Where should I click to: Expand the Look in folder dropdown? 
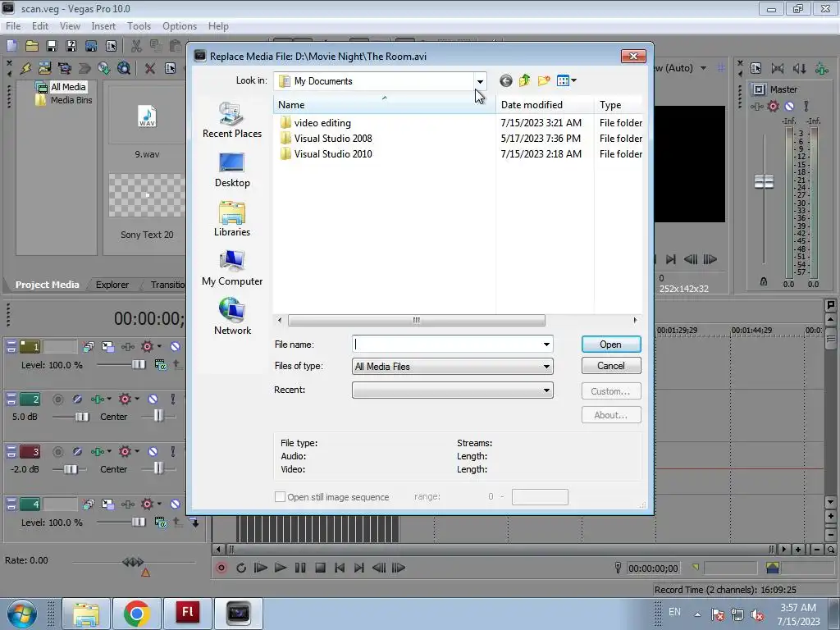(480, 81)
